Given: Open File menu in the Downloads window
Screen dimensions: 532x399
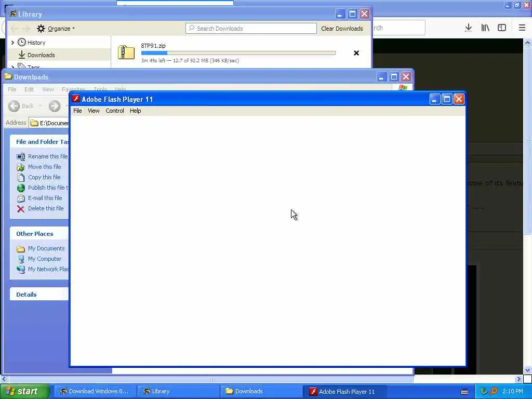Looking at the screenshot, I should (12, 89).
